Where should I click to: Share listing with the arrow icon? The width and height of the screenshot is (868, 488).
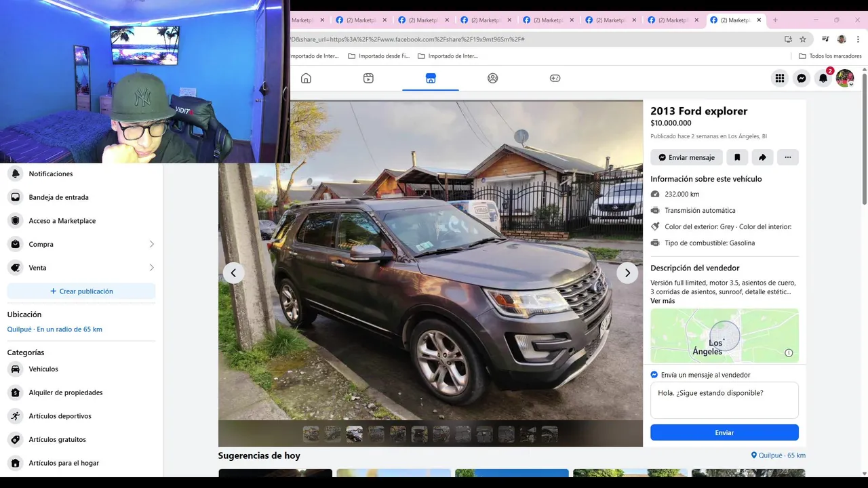(762, 157)
